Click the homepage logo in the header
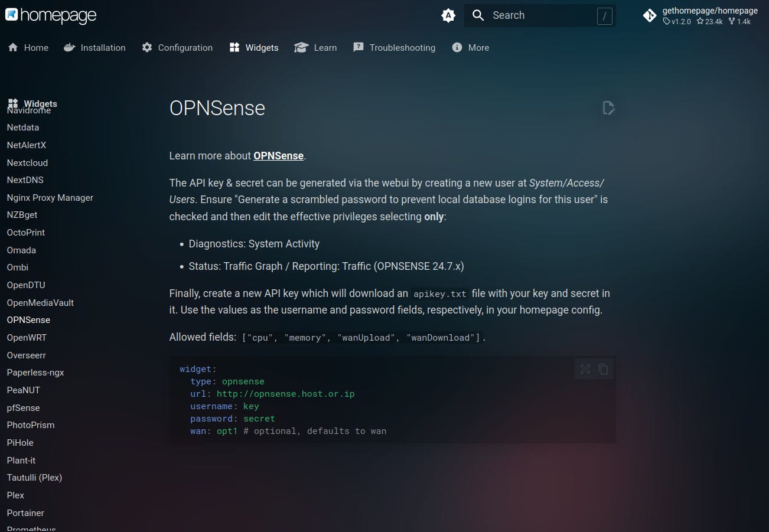 [x=51, y=15]
